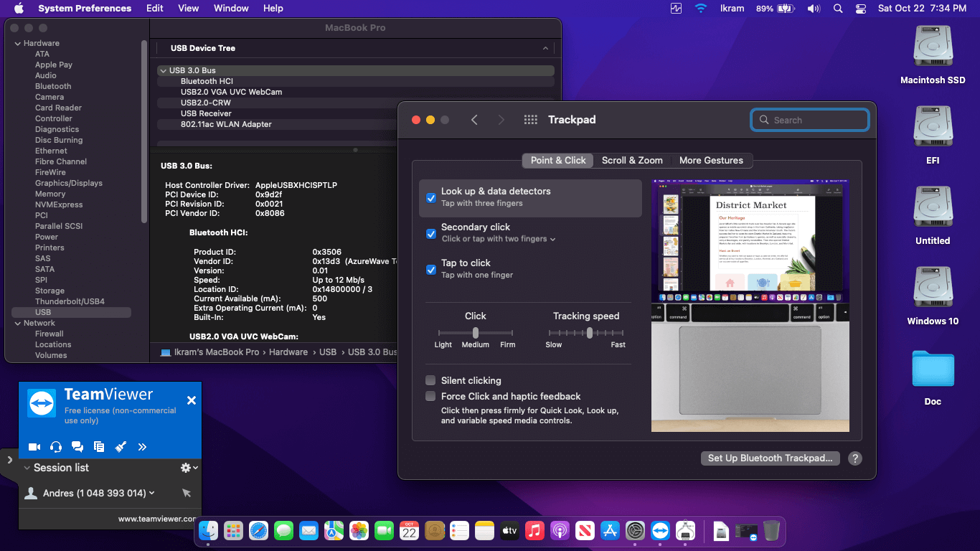Open Finder from the Dock
Image resolution: width=980 pixels, height=551 pixels.
[x=208, y=531]
